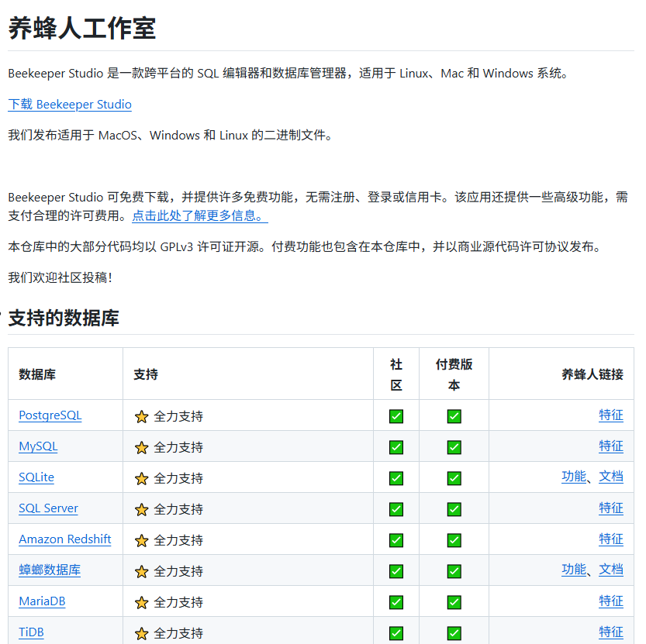Follow the 点击此处了解更多信息 link

click(200, 215)
